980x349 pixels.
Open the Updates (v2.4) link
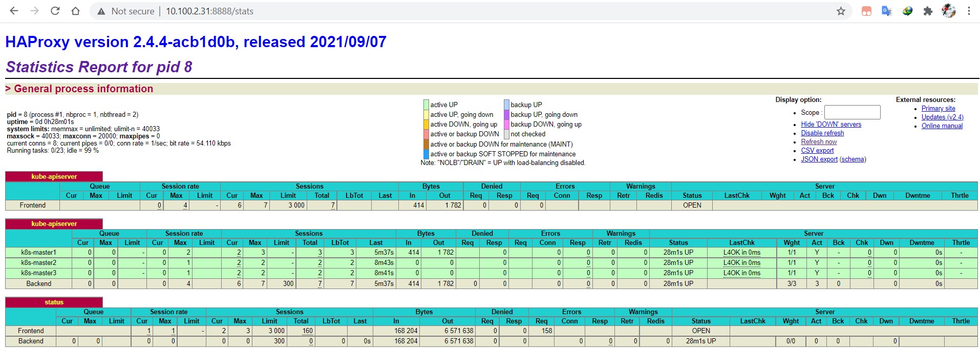click(942, 117)
